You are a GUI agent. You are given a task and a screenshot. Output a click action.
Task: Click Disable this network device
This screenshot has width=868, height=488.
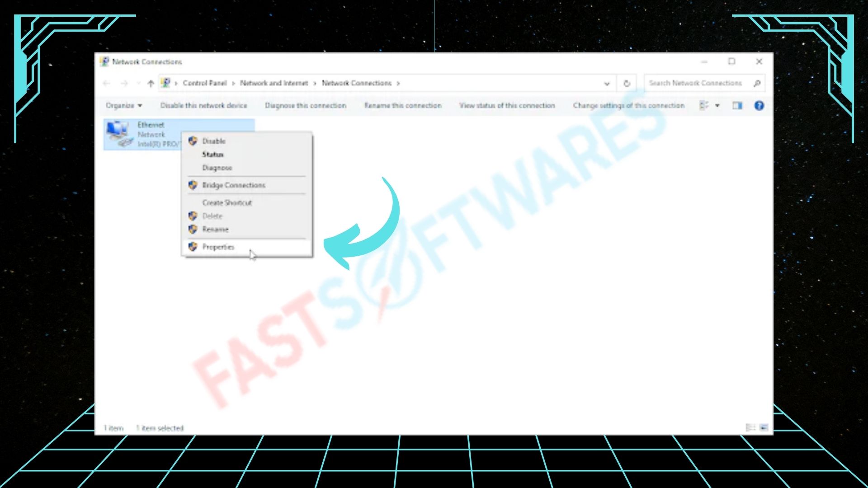click(x=204, y=105)
